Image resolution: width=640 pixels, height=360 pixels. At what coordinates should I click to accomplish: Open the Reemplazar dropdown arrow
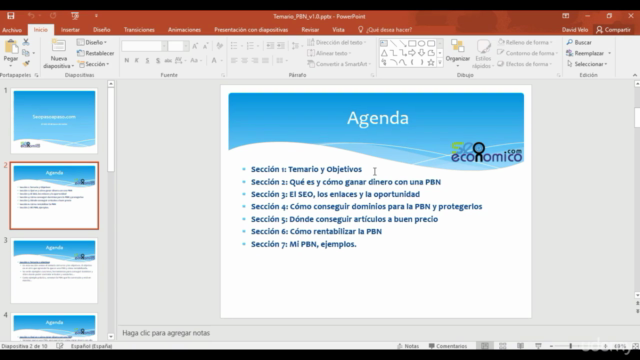(x=609, y=53)
